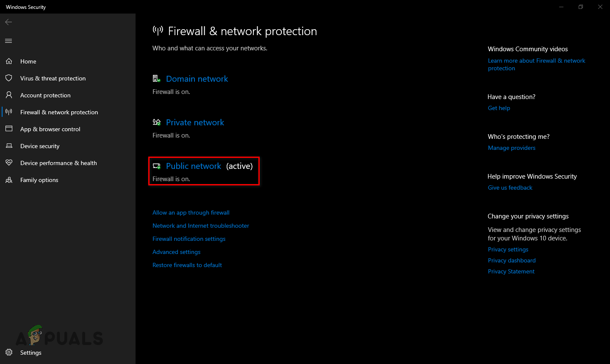The image size is (610, 364).
Task: Click the Family options icon
Action: click(x=9, y=179)
